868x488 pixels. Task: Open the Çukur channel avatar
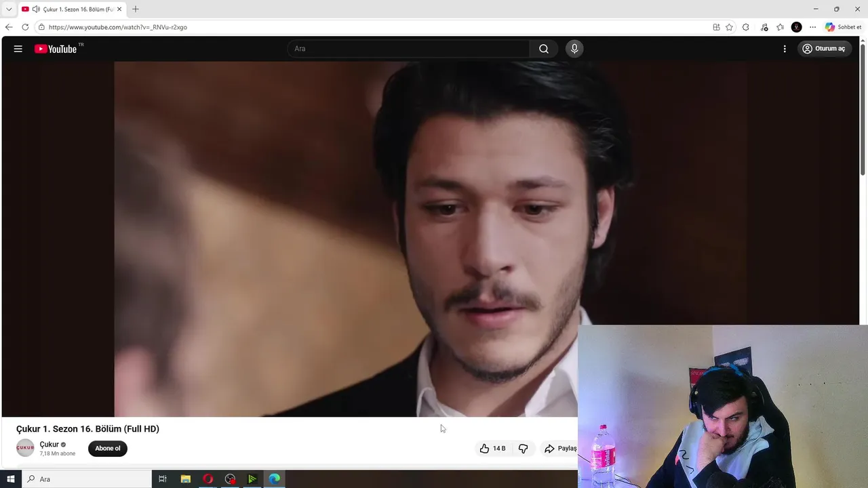pos(25,448)
